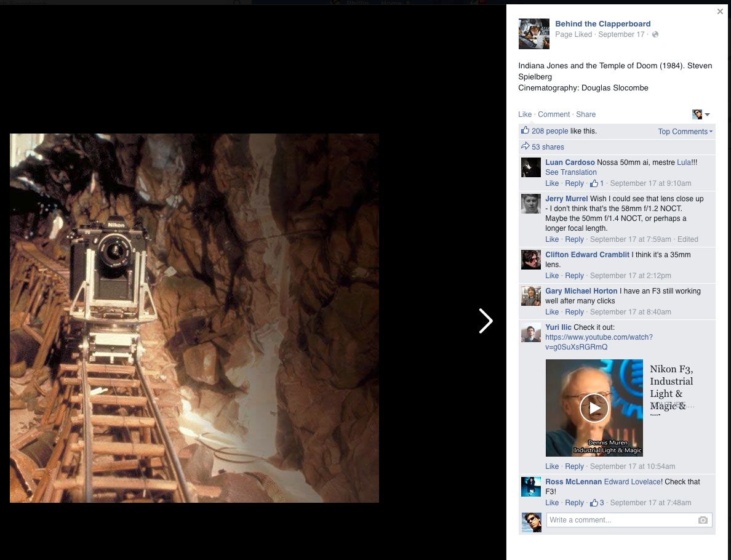The width and height of the screenshot is (731, 560).
Task: Click the Nikon camera photo
Action: pyautogui.click(x=194, y=318)
